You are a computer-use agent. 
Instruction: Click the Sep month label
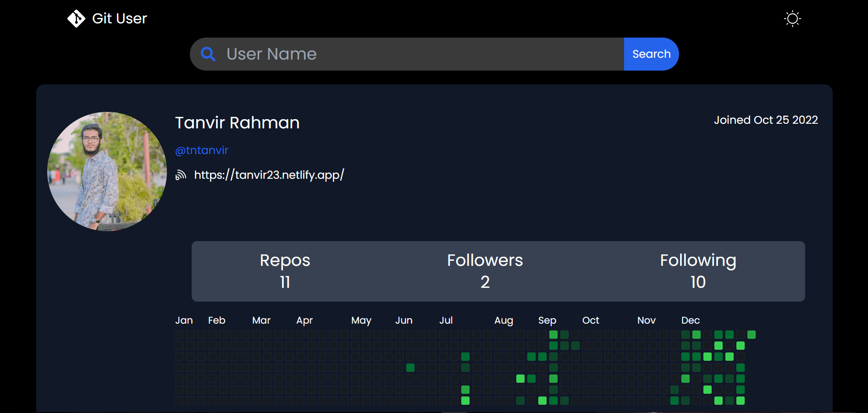[x=547, y=320]
